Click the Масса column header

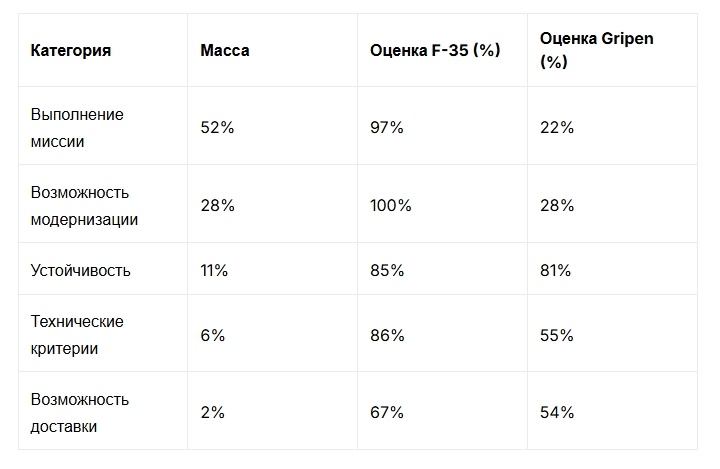coord(225,50)
